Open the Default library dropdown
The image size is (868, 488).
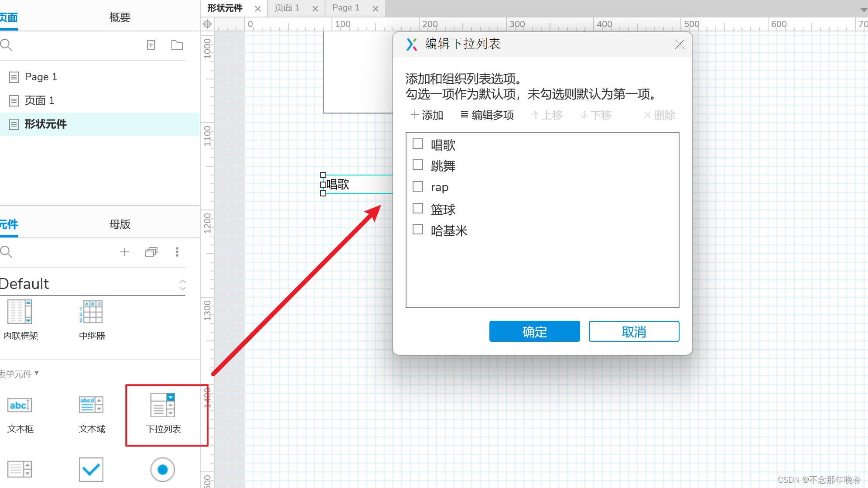[x=182, y=285]
